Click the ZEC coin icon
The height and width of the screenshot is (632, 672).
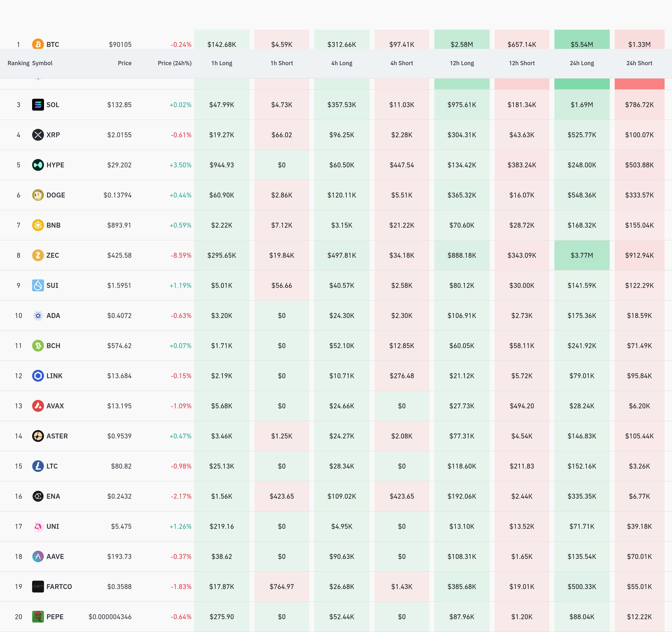pyautogui.click(x=38, y=255)
